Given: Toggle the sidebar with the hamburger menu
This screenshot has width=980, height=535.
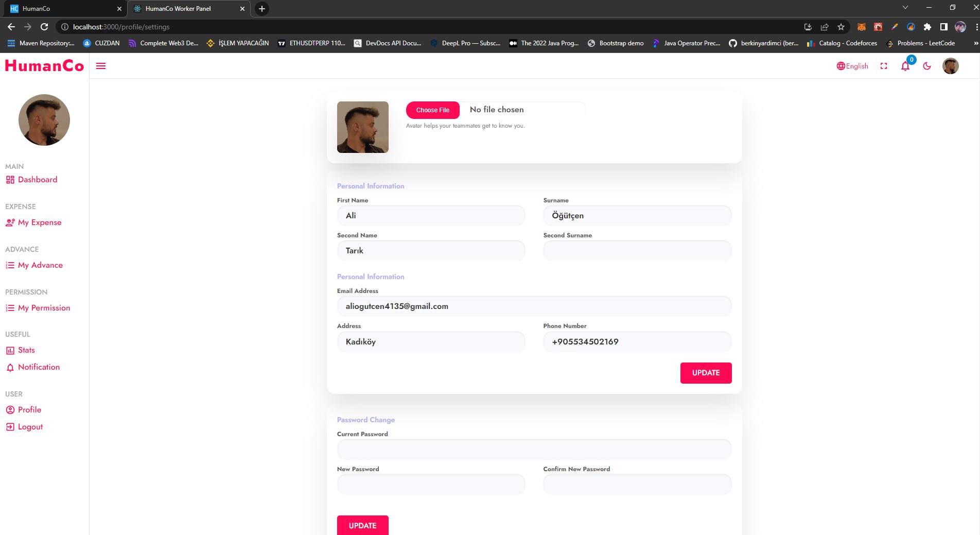Looking at the screenshot, I should 101,66.
